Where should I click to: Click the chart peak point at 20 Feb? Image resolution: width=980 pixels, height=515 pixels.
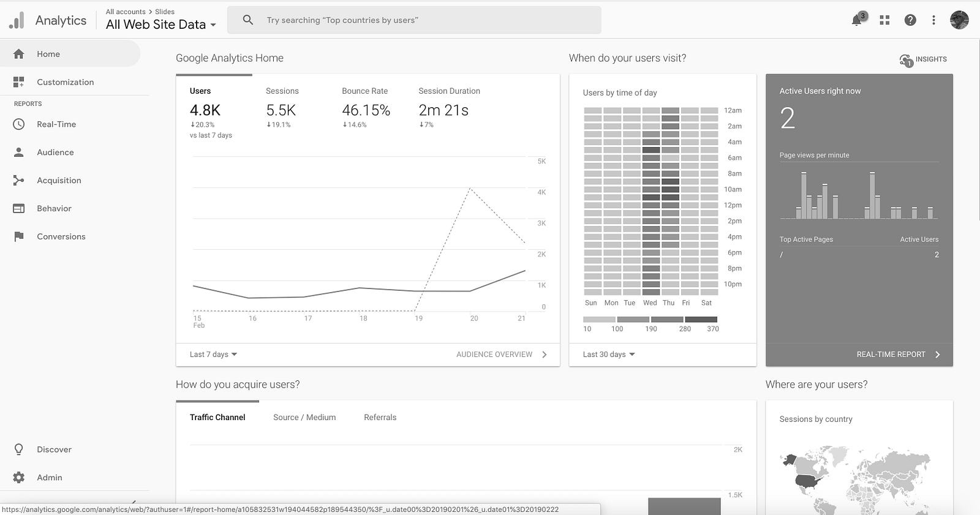point(470,189)
